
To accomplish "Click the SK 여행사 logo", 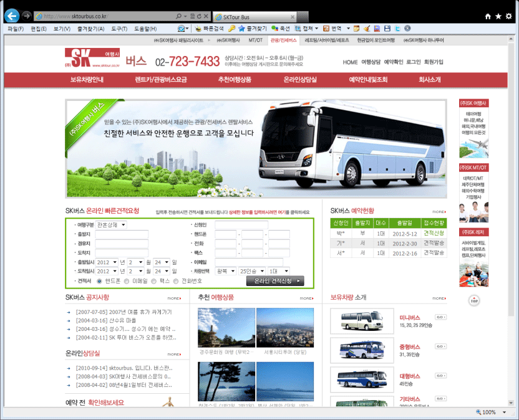I will pyautogui.click(x=92, y=57).
